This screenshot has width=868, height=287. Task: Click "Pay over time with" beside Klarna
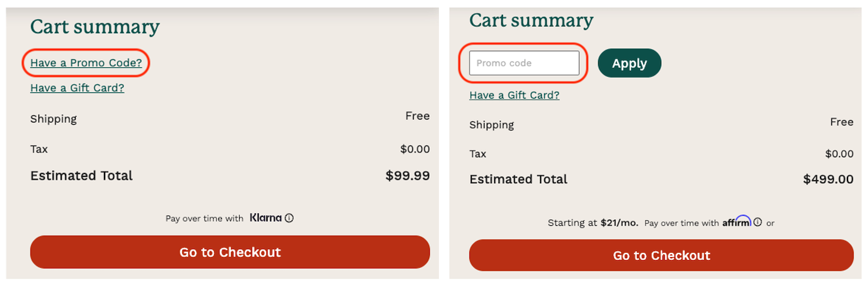click(x=204, y=219)
